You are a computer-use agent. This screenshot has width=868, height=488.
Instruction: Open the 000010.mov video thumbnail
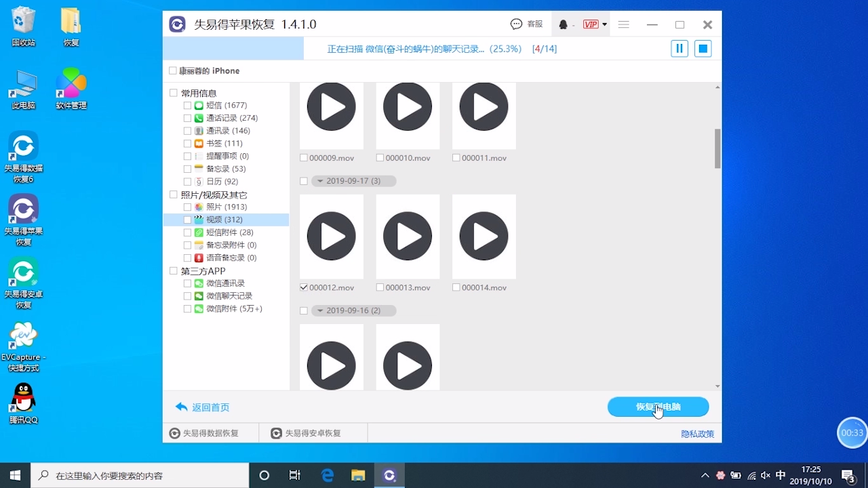tap(408, 115)
